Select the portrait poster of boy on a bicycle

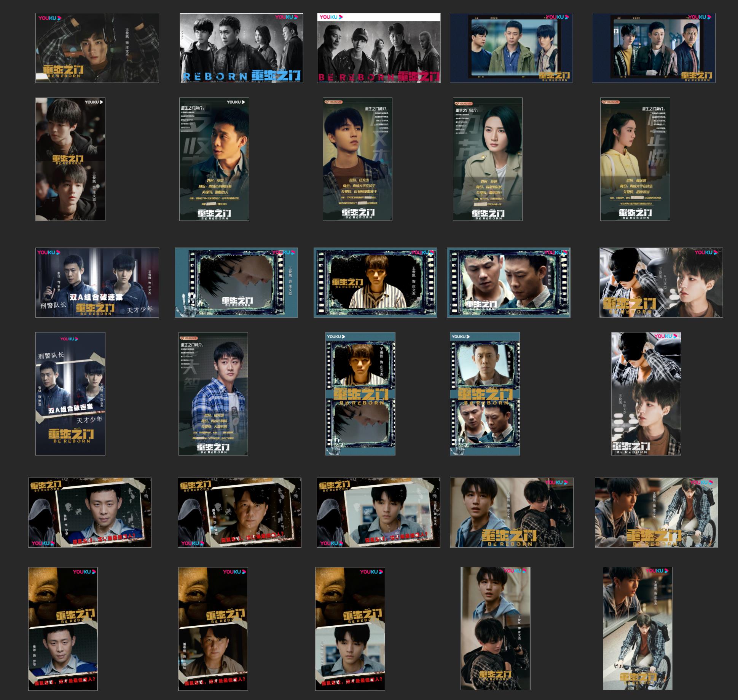pos(638,628)
